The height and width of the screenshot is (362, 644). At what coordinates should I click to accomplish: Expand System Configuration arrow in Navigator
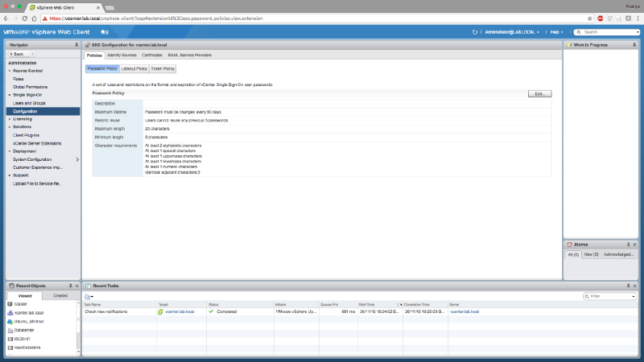click(x=77, y=159)
